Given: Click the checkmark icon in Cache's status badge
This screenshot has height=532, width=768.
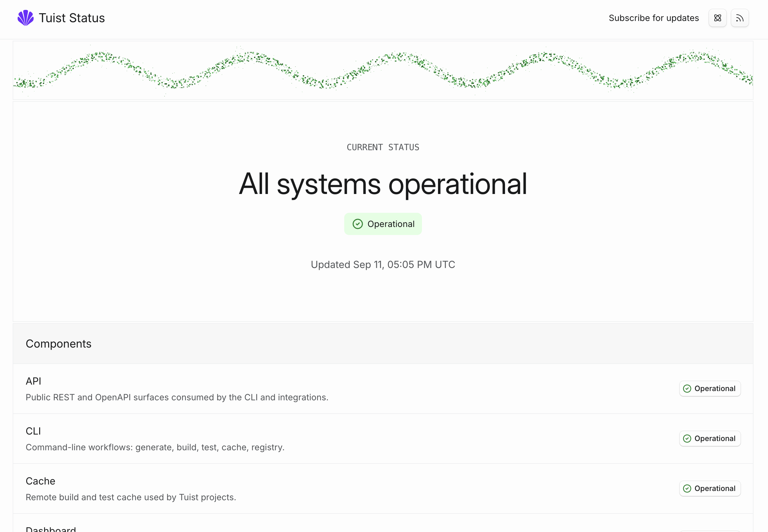Looking at the screenshot, I should coord(687,489).
